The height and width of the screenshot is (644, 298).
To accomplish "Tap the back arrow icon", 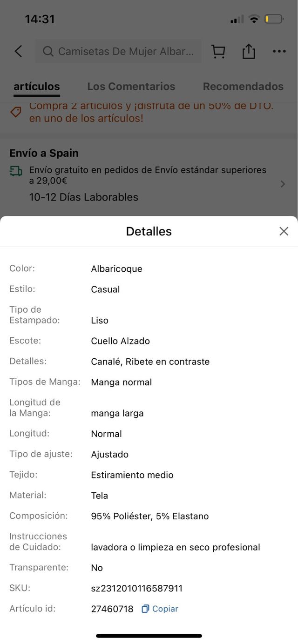I will click(18, 51).
